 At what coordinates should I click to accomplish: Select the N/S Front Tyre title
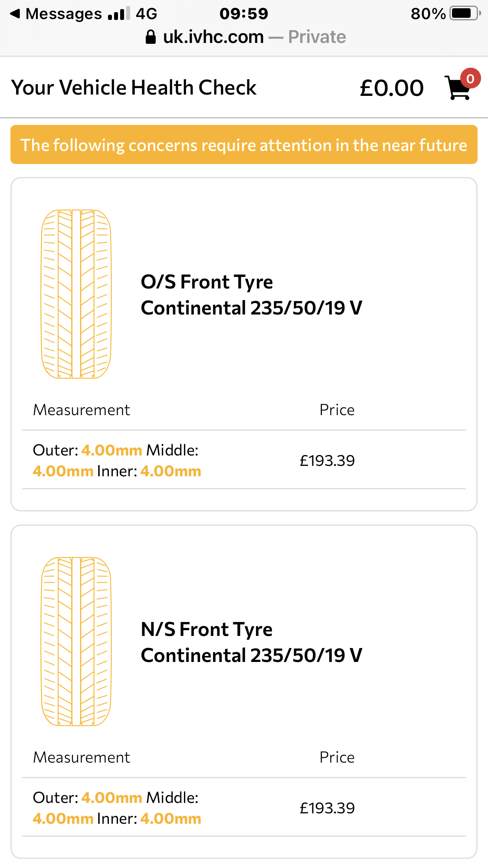[x=207, y=629]
